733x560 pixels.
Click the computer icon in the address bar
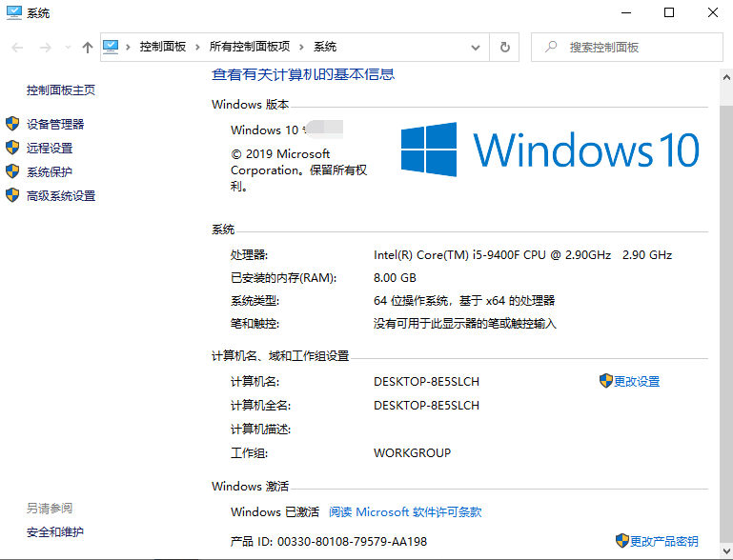112,47
